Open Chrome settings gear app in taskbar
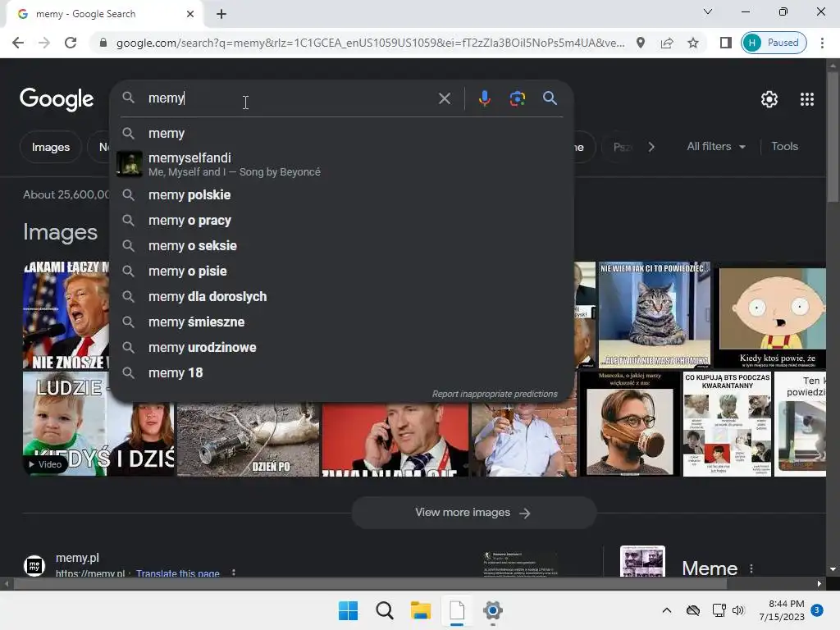Viewport: 840px width, 630px height. coord(493,610)
